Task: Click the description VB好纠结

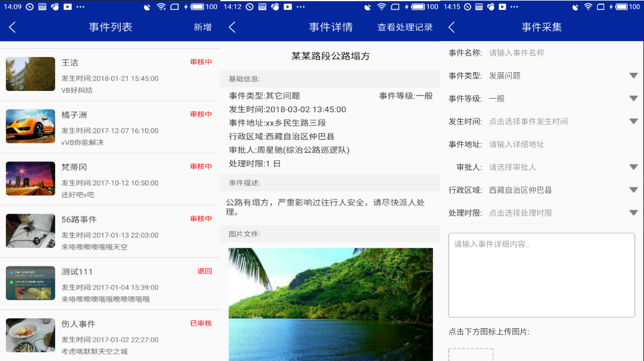Action: [x=77, y=90]
